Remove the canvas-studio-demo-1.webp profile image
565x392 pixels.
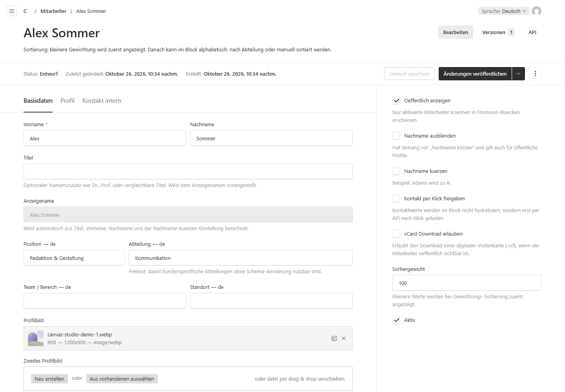(x=344, y=338)
